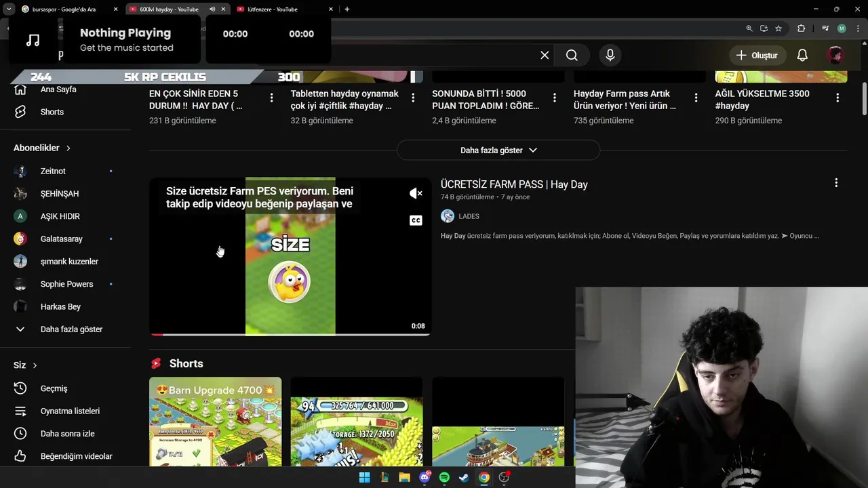Play the ÜCRETSİZ FARM PASS preview thumbnail
The width and height of the screenshot is (868, 488).
[x=290, y=256]
